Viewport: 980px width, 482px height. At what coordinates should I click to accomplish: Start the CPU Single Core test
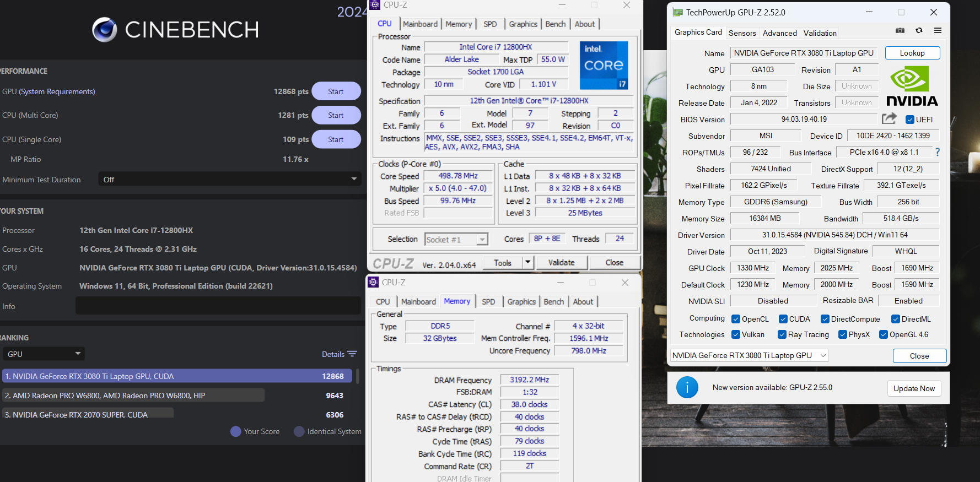336,139
